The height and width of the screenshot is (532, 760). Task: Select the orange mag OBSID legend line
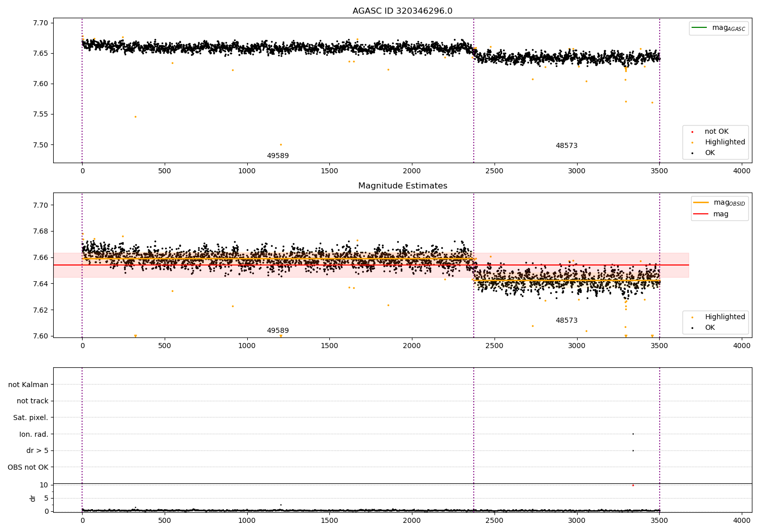701,203
